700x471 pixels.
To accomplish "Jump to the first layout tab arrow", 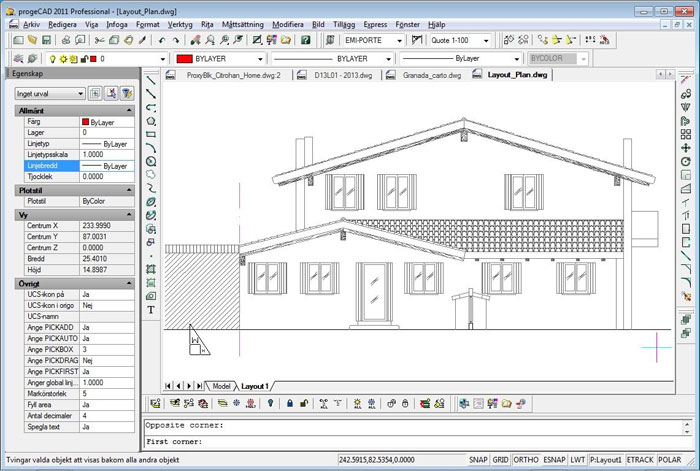I will pyautogui.click(x=168, y=386).
